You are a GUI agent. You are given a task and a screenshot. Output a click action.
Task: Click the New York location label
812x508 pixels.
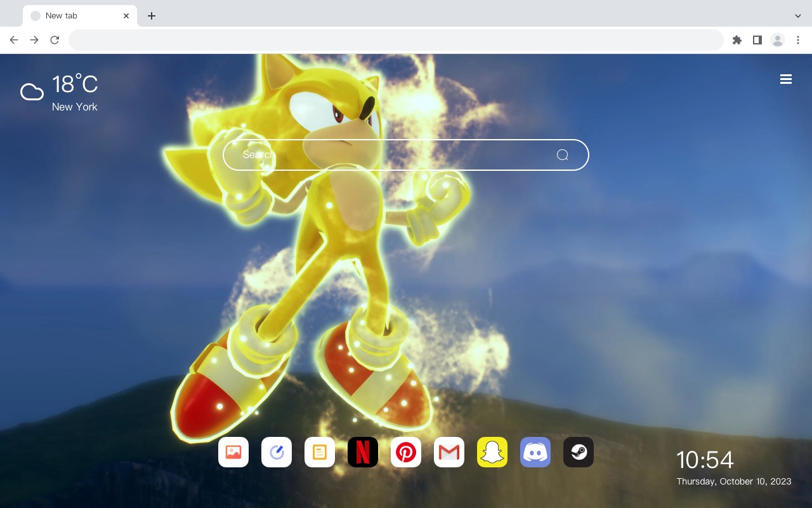pos(75,107)
